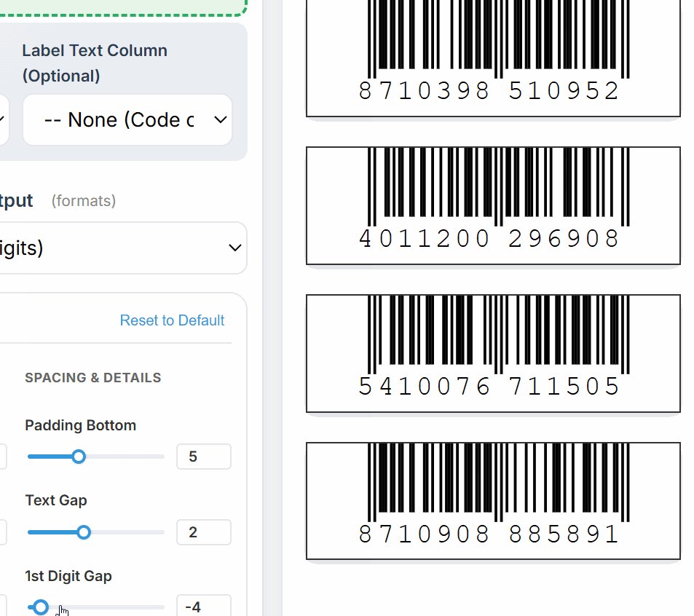Click the '(formats)' label next to the heading
Screen dimensions: 694x616
83,201
